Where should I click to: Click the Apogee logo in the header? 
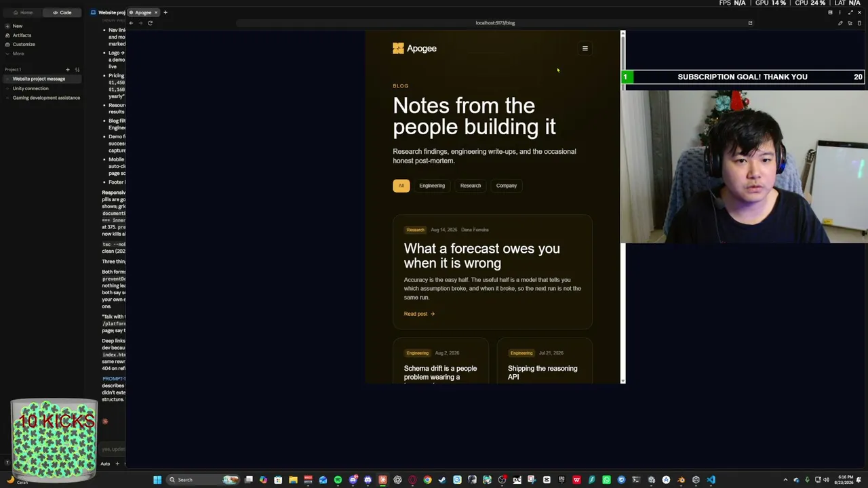pos(414,48)
